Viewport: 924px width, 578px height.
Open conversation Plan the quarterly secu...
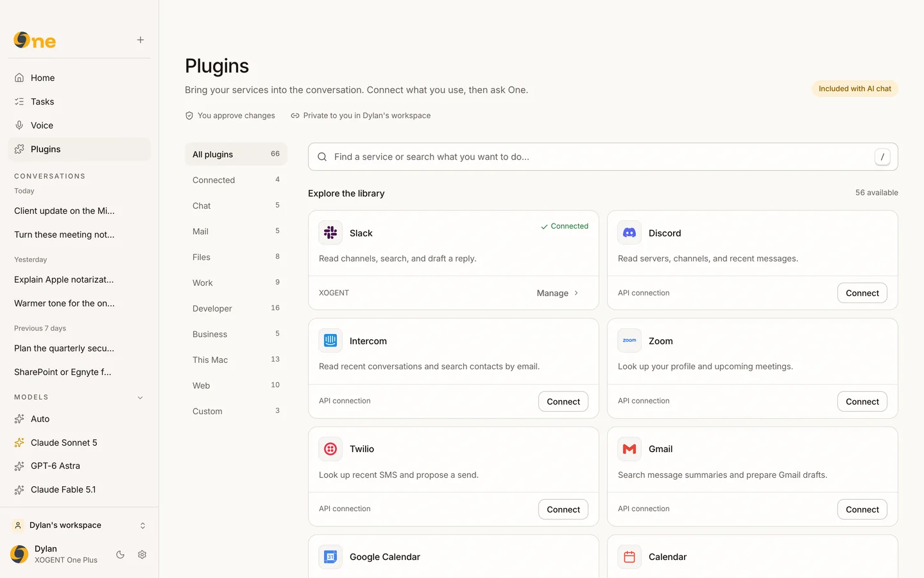(x=64, y=348)
